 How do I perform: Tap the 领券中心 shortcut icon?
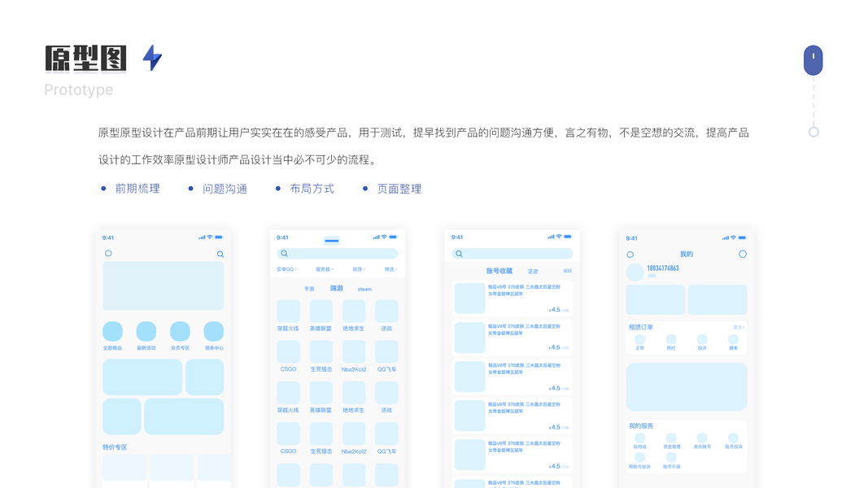[x=214, y=331]
